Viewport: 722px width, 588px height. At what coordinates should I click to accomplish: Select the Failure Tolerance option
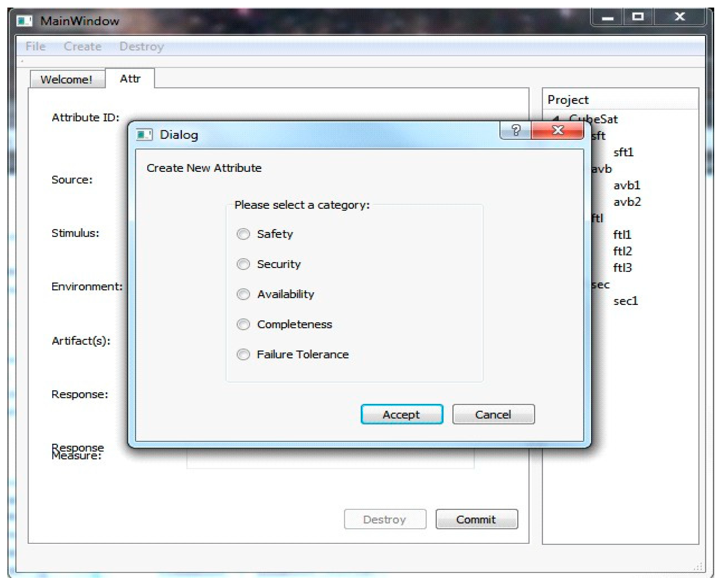coord(243,354)
